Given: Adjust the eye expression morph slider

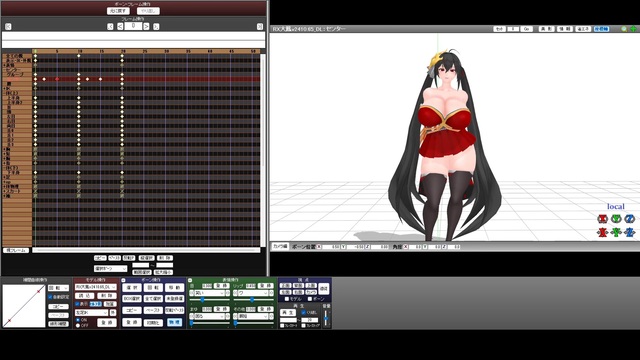Looking at the screenshot, I should 210,300.
